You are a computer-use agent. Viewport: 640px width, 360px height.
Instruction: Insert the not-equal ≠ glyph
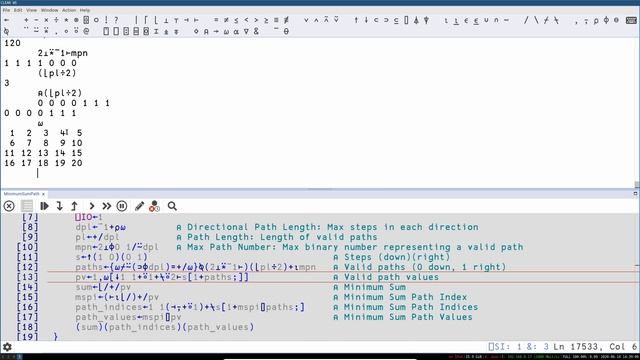[226, 20]
